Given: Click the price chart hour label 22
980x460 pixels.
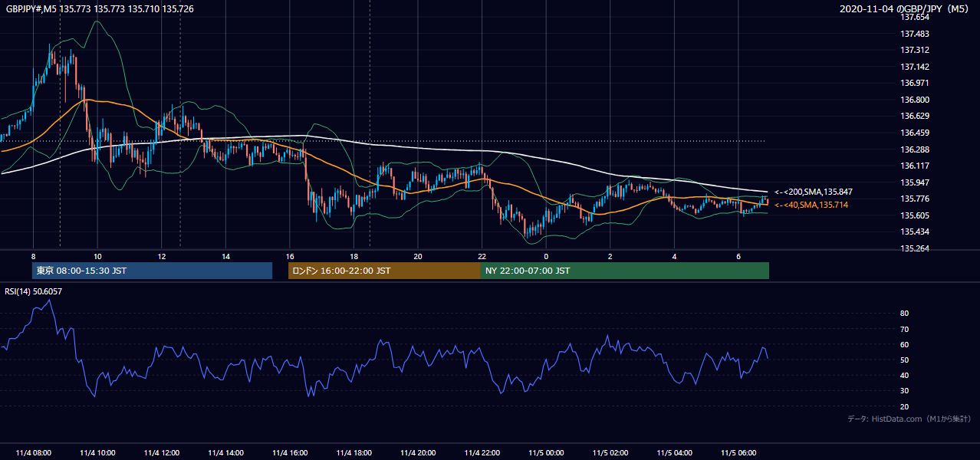Looking at the screenshot, I should [x=482, y=256].
